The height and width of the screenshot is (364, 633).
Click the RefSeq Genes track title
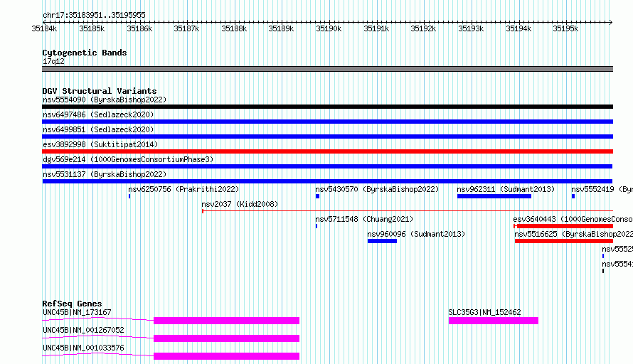[72, 304]
